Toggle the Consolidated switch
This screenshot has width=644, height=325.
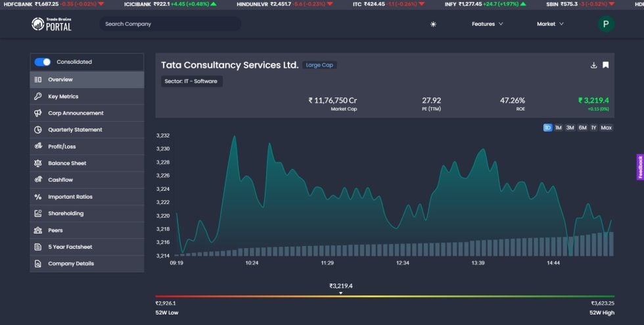pos(42,62)
